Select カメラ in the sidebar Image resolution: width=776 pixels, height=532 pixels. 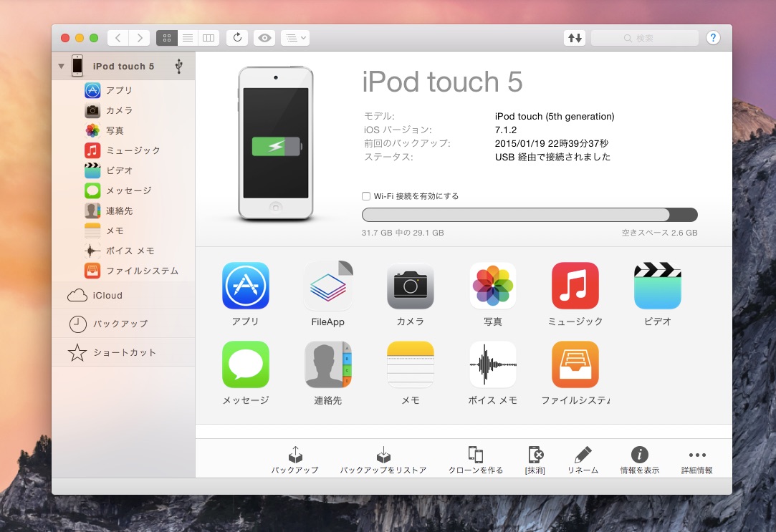[x=124, y=110]
